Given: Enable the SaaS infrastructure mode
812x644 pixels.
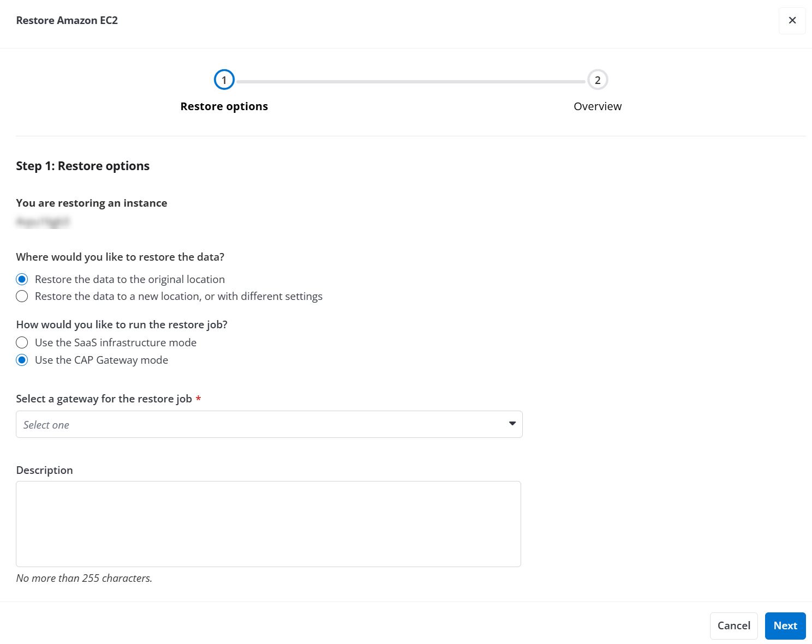Looking at the screenshot, I should [x=22, y=342].
